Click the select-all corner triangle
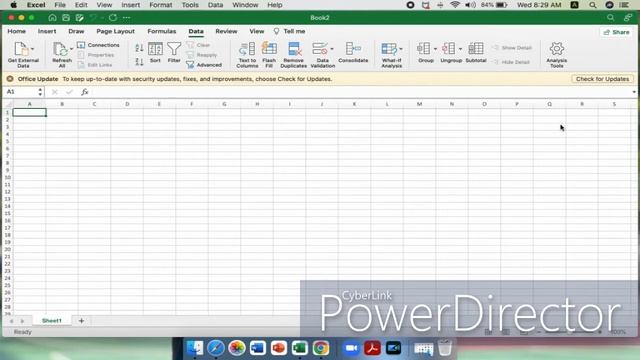 coord(8,104)
